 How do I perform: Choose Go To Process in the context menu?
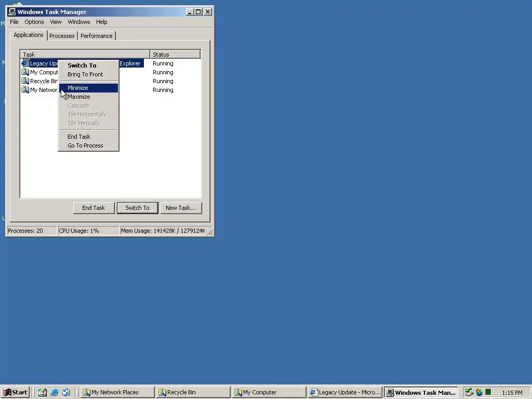coord(88,145)
